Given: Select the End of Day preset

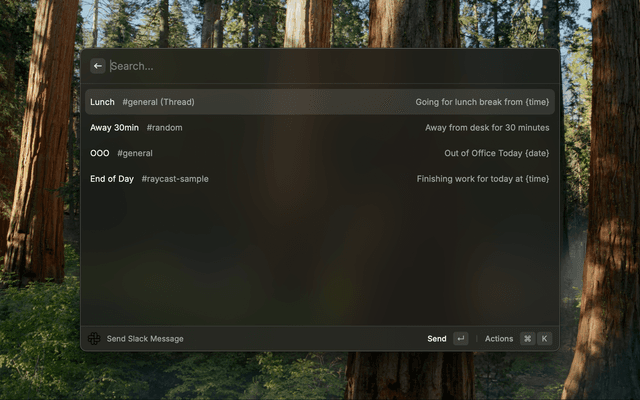Looking at the screenshot, I should pos(320,179).
